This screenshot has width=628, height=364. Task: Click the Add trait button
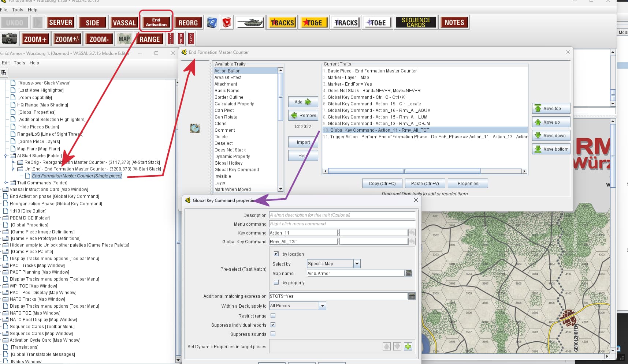click(x=303, y=102)
